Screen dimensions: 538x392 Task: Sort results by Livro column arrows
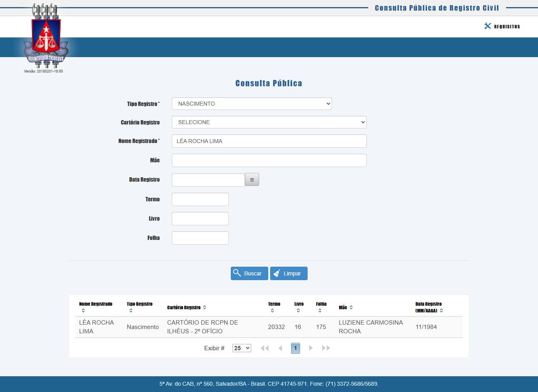298,310
